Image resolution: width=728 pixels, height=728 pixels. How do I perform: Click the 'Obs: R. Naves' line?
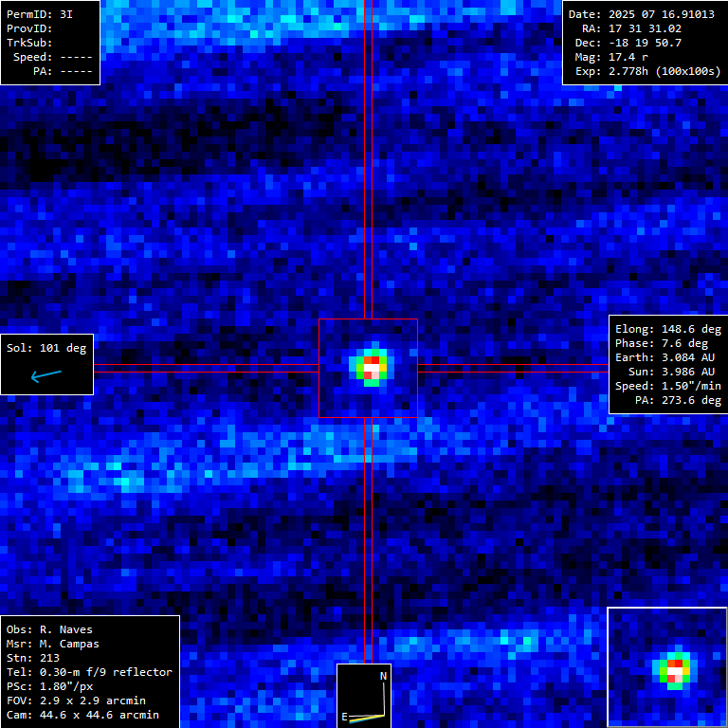pyautogui.click(x=49, y=629)
